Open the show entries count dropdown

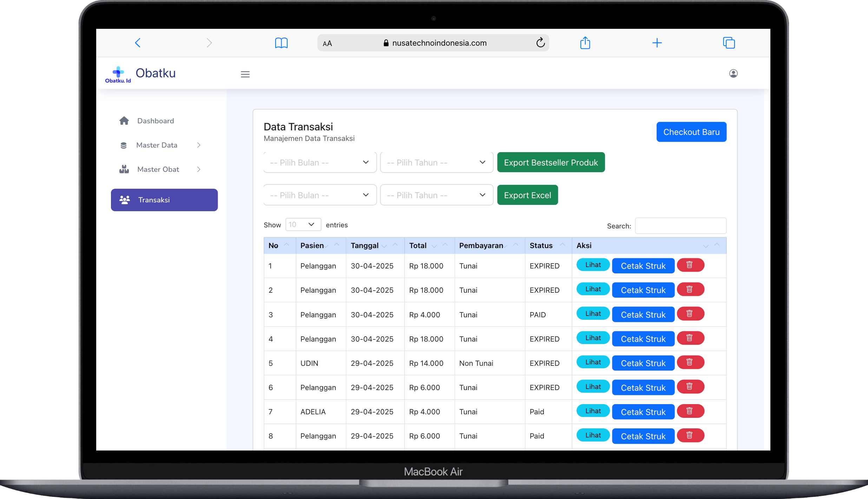tap(303, 225)
